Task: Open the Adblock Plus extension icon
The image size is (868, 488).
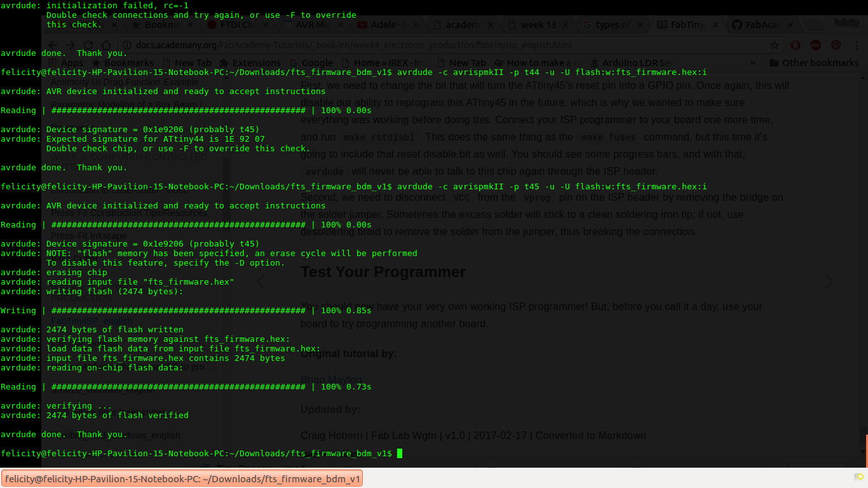Action: (x=816, y=45)
